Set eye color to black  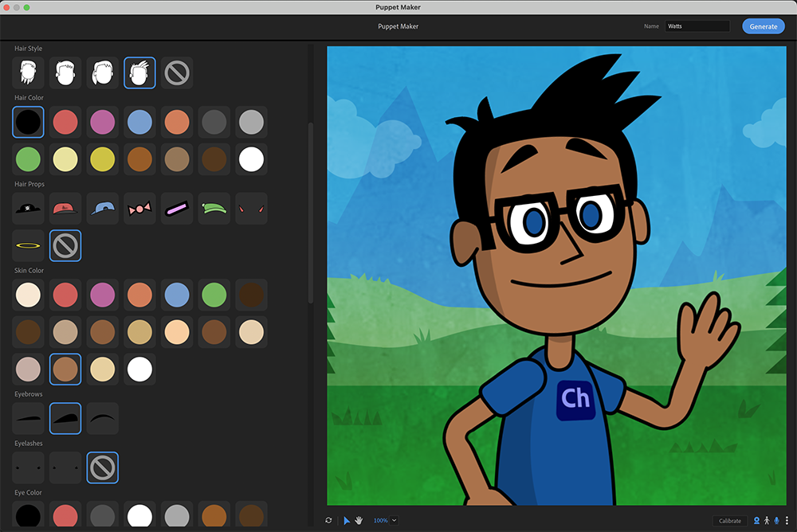click(x=28, y=514)
